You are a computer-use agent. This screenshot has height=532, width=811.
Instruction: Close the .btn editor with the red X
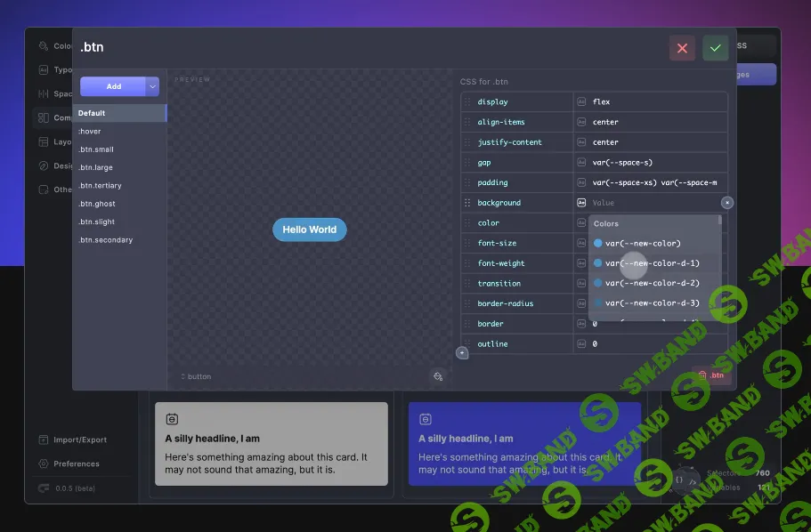[682, 47]
